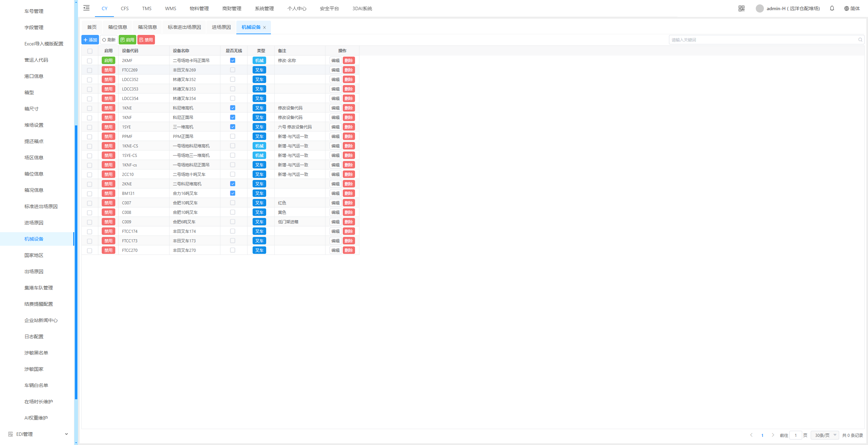Collapse the sidebar with the hamburger icon
This screenshot has width=868, height=445.
(86, 8)
